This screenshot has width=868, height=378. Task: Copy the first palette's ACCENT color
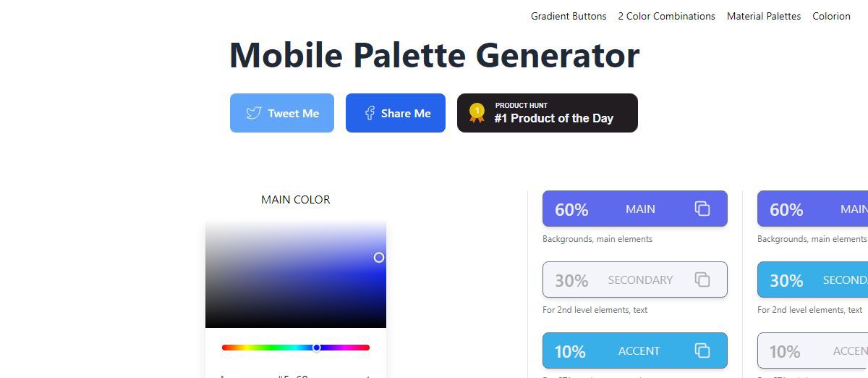coord(702,350)
